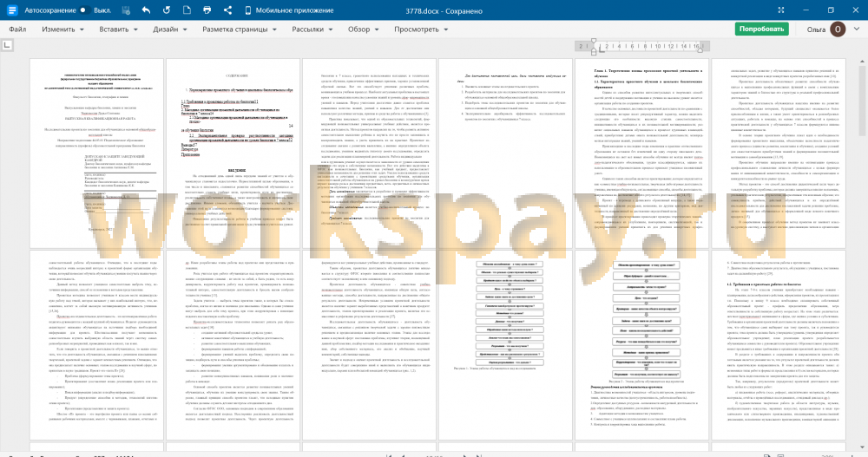This screenshot has width=868, height=457.
Task: Click the left indent marker on ruler
Action: tap(594, 51)
